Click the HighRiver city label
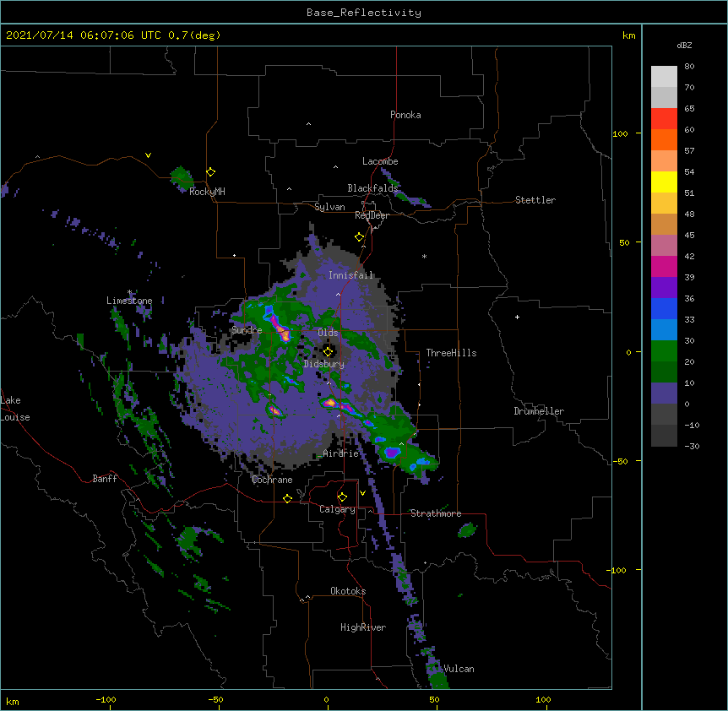Viewport: 728px width, 711px height. pyautogui.click(x=363, y=627)
